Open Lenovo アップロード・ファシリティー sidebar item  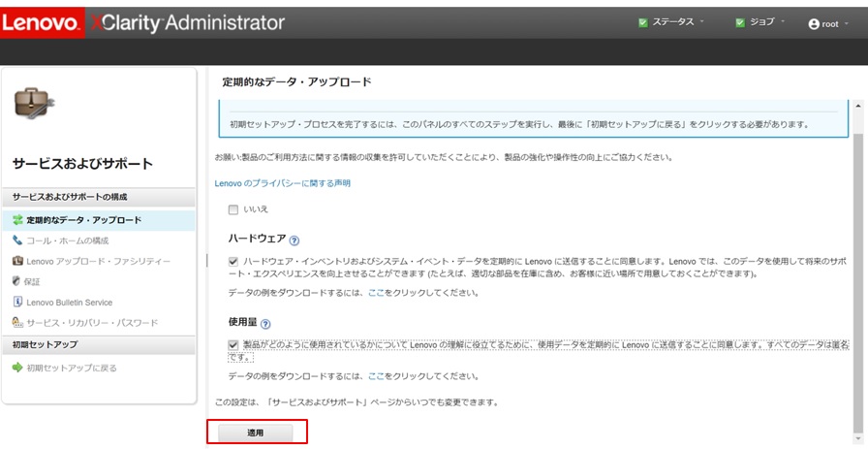[98, 261]
